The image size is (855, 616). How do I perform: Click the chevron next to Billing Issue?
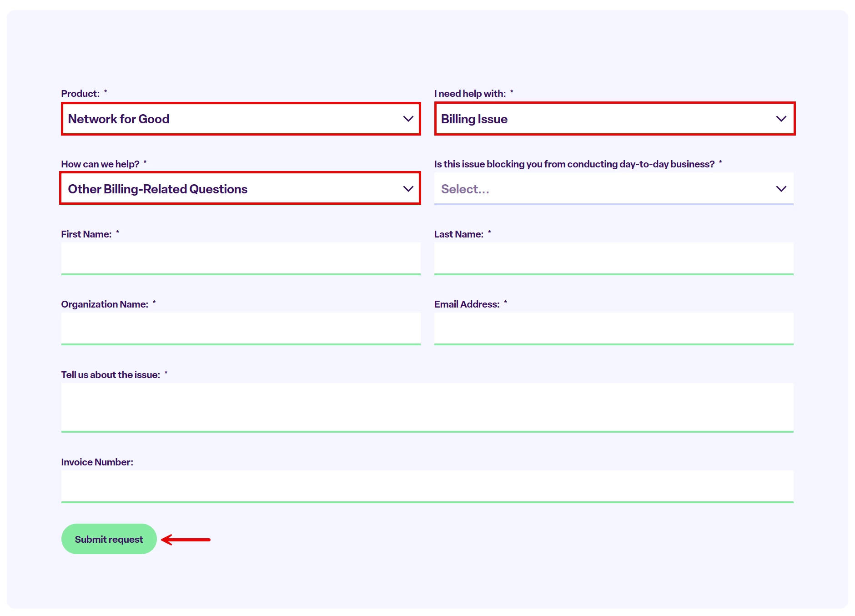coord(781,119)
